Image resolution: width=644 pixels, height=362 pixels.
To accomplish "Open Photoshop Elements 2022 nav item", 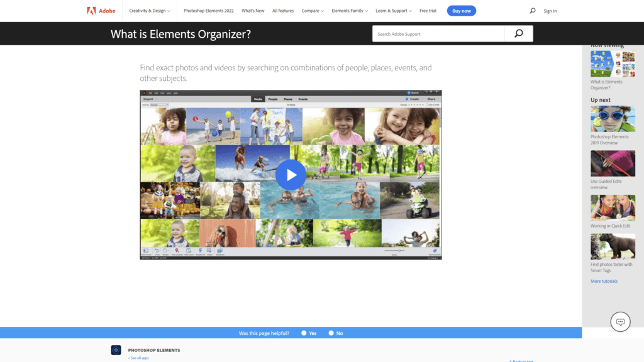I will click(x=209, y=11).
